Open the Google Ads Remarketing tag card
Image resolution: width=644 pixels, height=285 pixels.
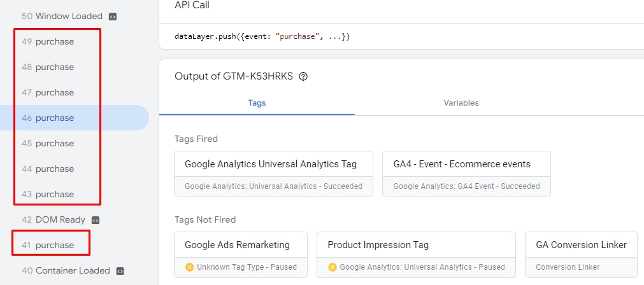point(241,254)
